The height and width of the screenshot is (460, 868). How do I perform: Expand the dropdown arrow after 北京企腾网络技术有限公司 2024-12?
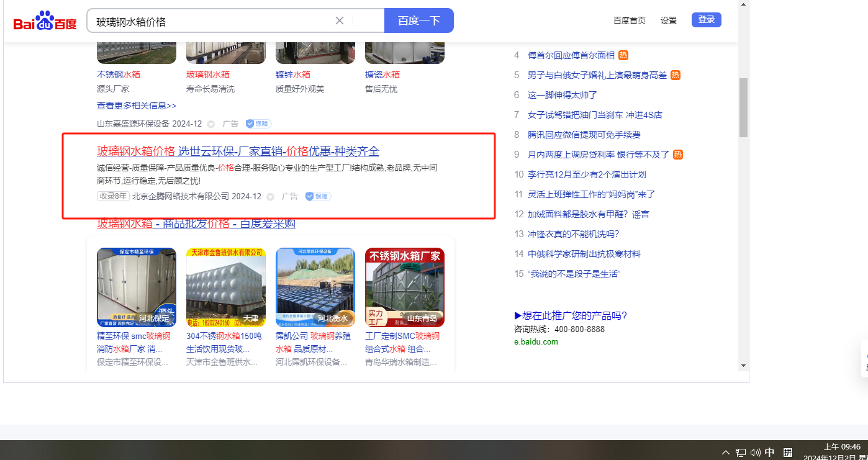[x=271, y=197]
